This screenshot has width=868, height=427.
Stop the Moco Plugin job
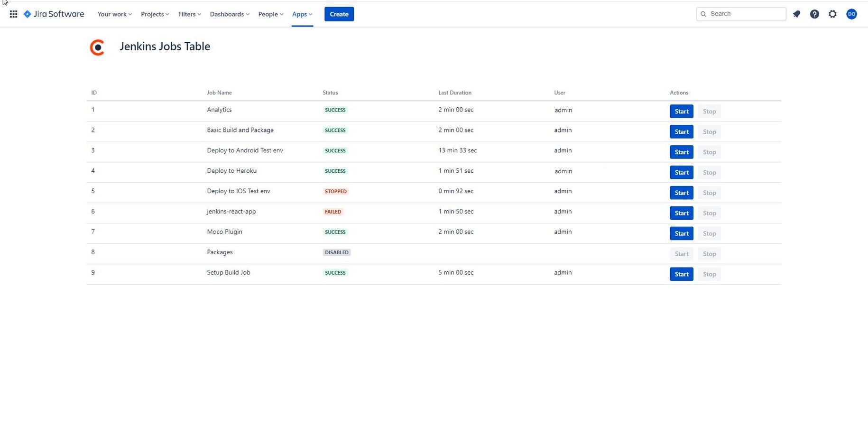click(x=710, y=234)
